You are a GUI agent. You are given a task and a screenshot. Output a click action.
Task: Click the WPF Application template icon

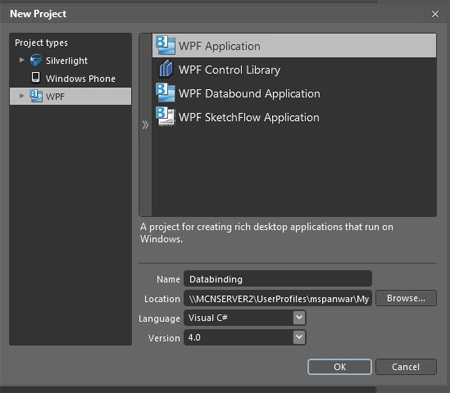(x=165, y=46)
